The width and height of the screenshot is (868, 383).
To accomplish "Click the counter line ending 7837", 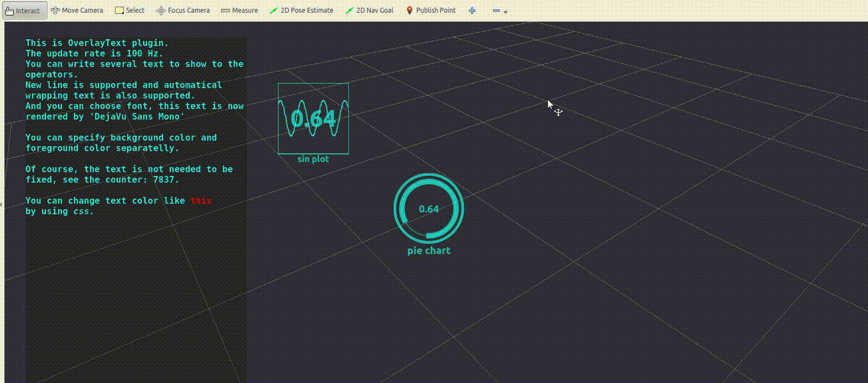I will (103, 180).
